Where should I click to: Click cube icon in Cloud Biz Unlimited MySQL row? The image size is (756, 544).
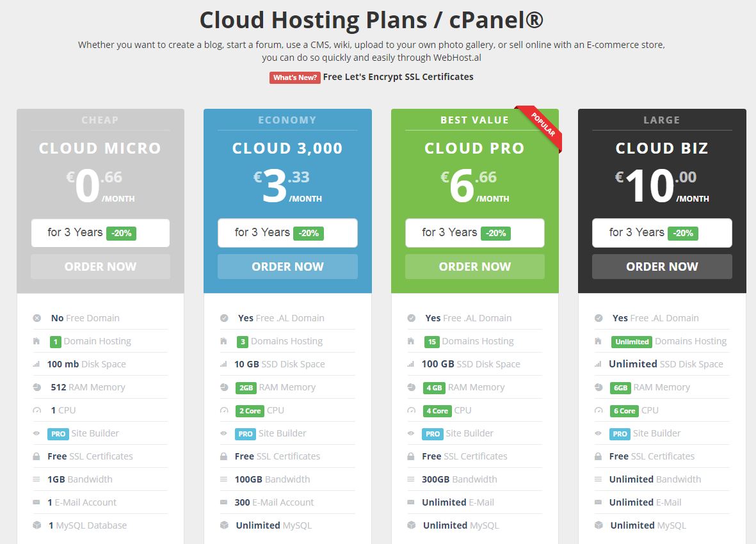click(x=599, y=525)
